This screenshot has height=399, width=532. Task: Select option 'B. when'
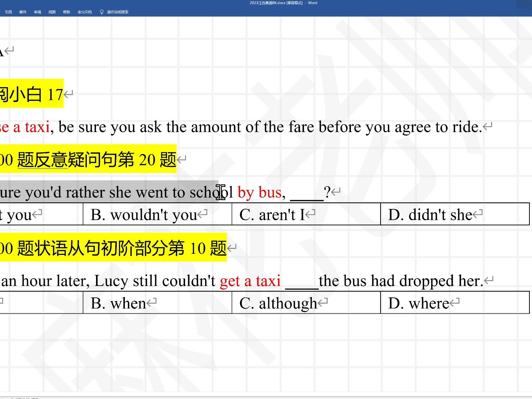(119, 303)
